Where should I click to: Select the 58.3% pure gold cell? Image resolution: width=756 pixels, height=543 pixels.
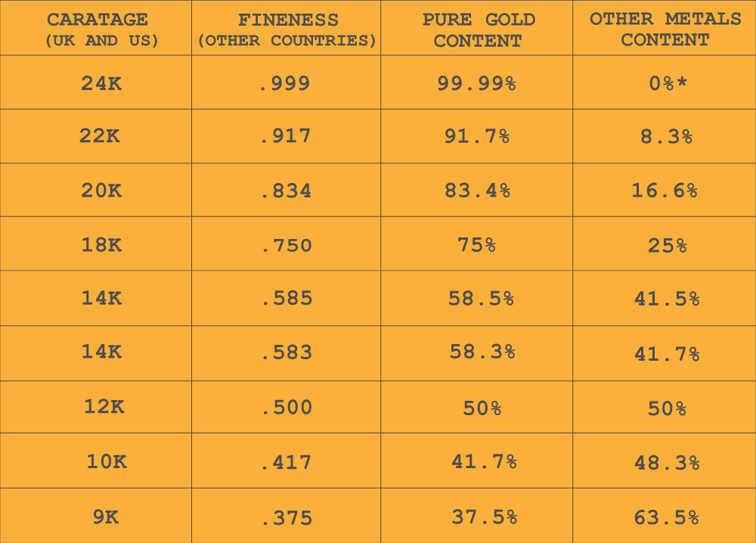click(482, 352)
